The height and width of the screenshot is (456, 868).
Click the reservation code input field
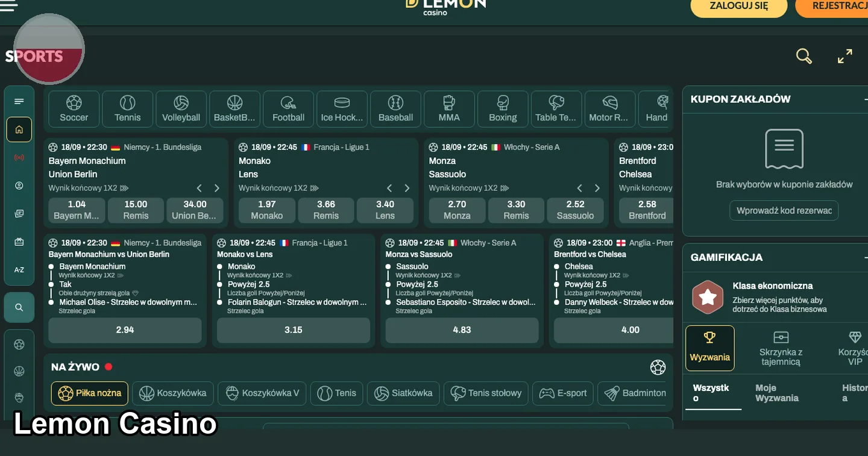pos(784,211)
